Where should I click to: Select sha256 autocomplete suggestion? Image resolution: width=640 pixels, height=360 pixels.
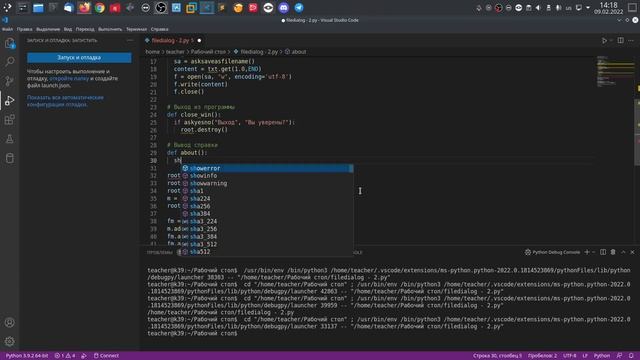point(267,206)
